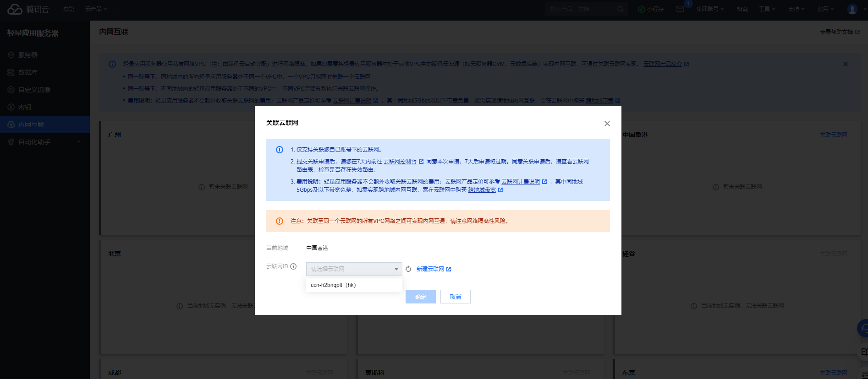
Task: Open the 请选择云联网 combo box
Action: point(354,269)
